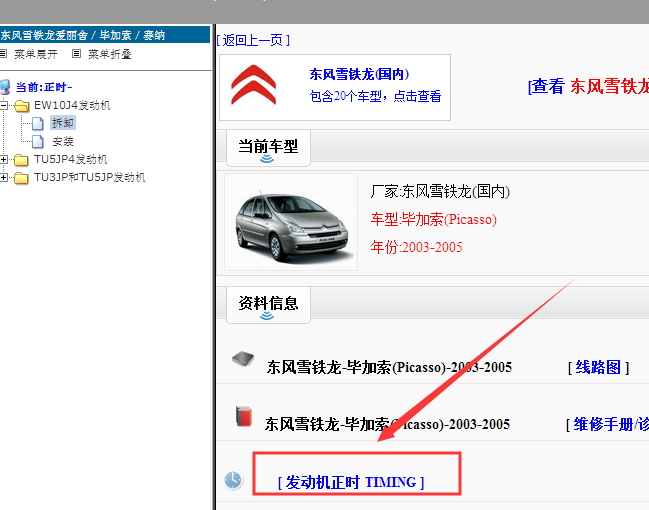Click the TU3JP和TU5JP发动机 folder icon
Image resolution: width=649 pixels, height=510 pixels.
coord(21,178)
